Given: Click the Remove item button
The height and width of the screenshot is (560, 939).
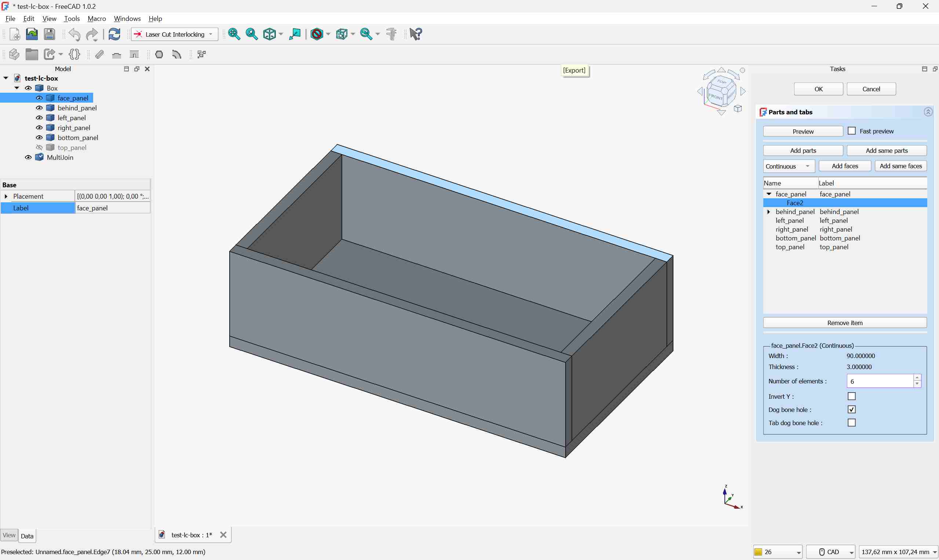Looking at the screenshot, I should (x=845, y=323).
